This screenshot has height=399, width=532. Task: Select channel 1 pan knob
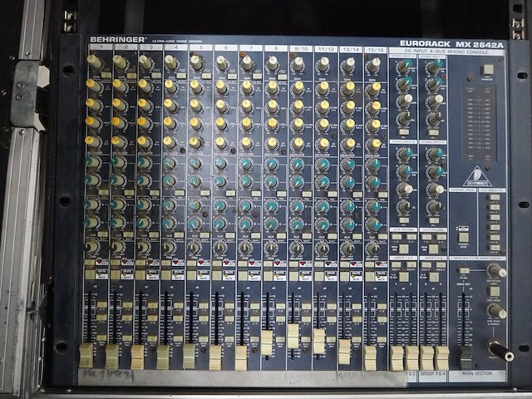coord(92,246)
